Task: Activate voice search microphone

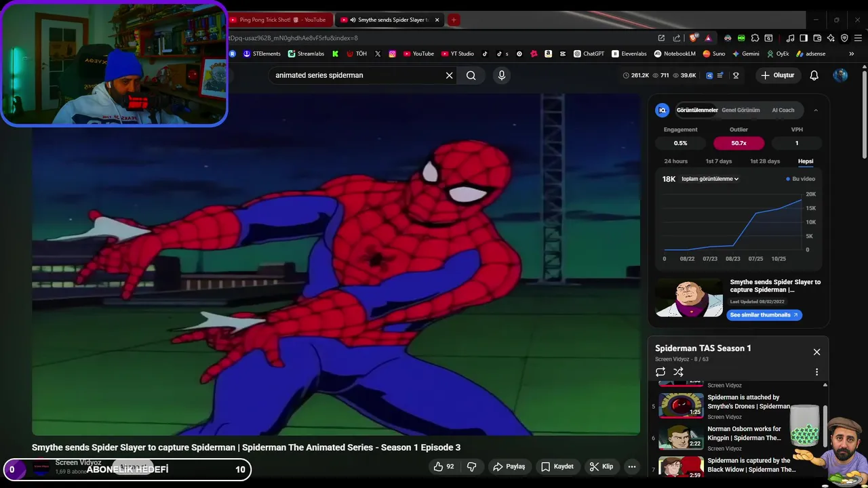Action: (x=502, y=75)
